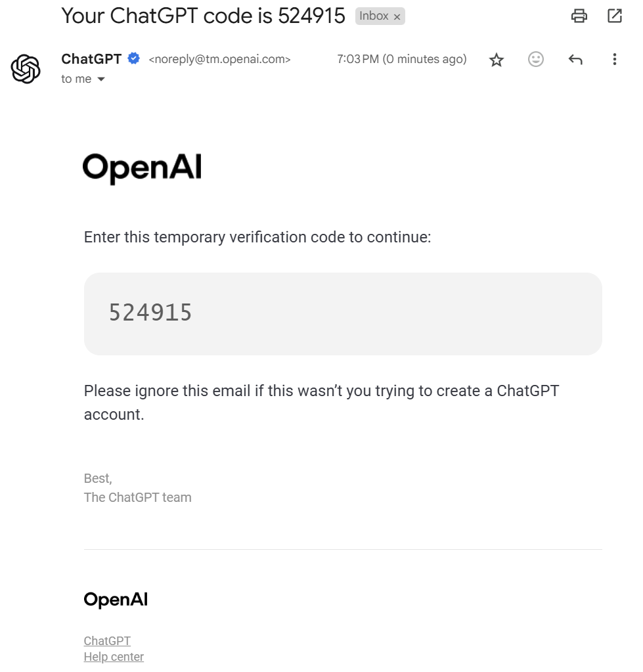Click the small OpenAI footer logo
Viewport: 643px width, 672px height.
coord(116,600)
